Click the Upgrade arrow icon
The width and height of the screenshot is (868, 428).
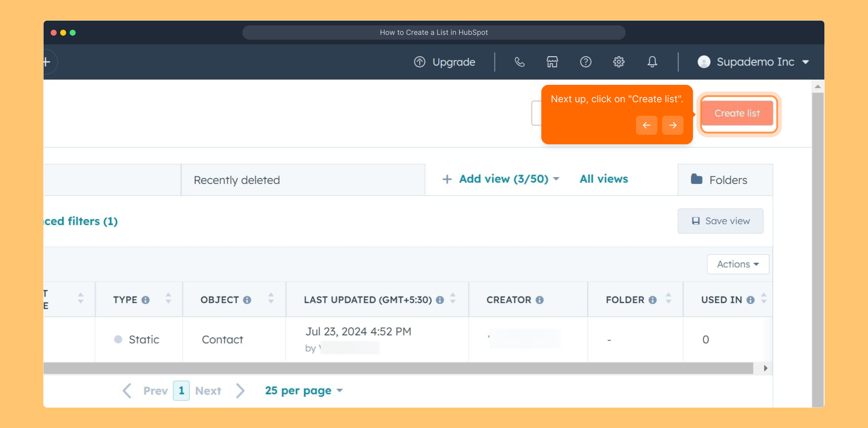(420, 62)
